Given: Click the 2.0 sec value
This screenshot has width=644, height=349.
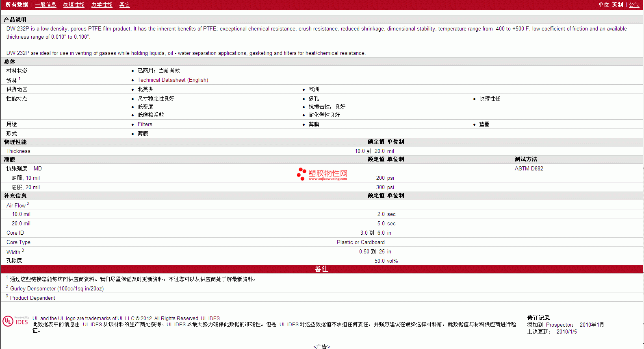Looking at the screenshot, I should 386,214.
